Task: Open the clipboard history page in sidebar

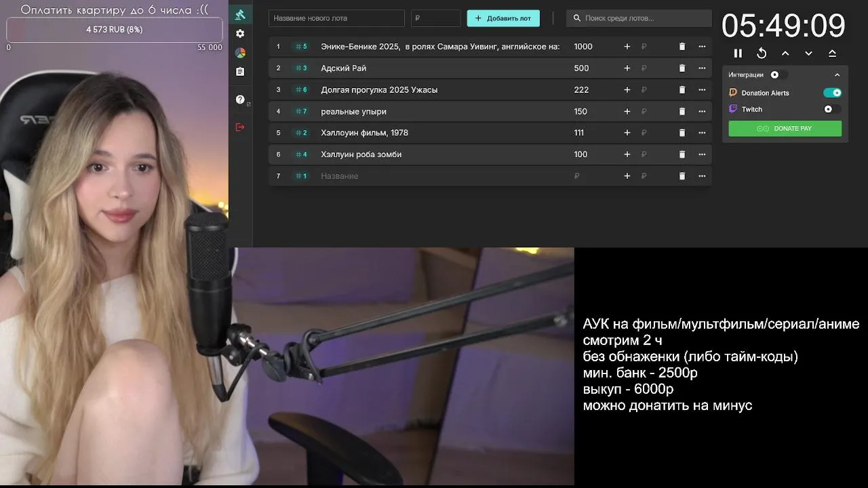Action: (x=240, y=71)
